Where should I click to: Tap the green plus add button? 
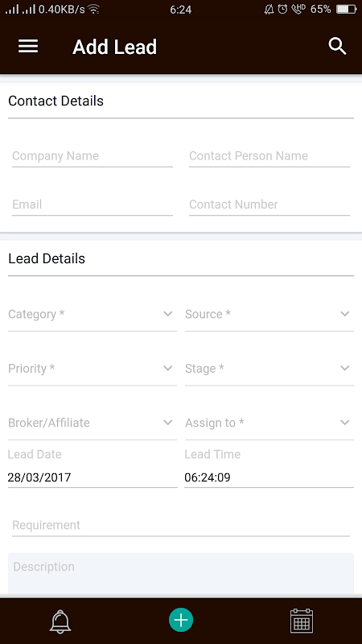click(x=181, y=620)
